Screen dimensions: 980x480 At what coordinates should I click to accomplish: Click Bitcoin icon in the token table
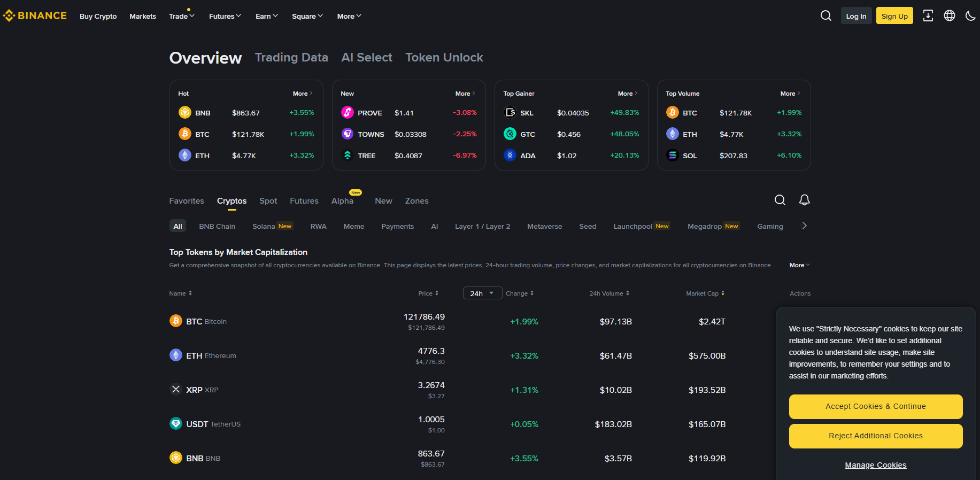(x=176, y=321)
